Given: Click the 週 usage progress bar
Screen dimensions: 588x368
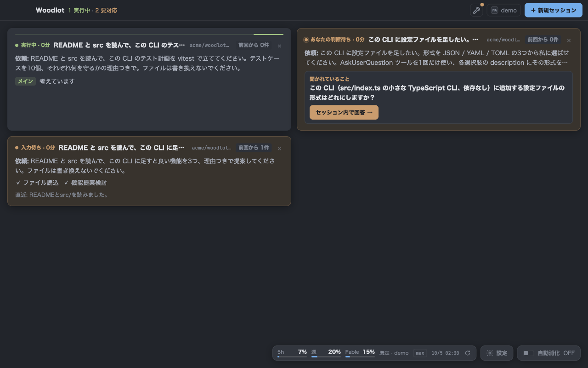Looking at the screenshot, I should tap(326, 356).
